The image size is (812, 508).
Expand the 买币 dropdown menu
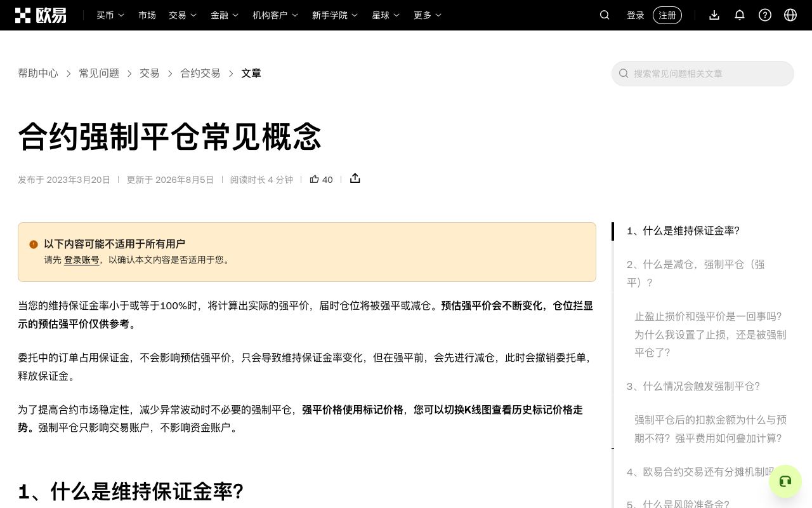(110, 15)
